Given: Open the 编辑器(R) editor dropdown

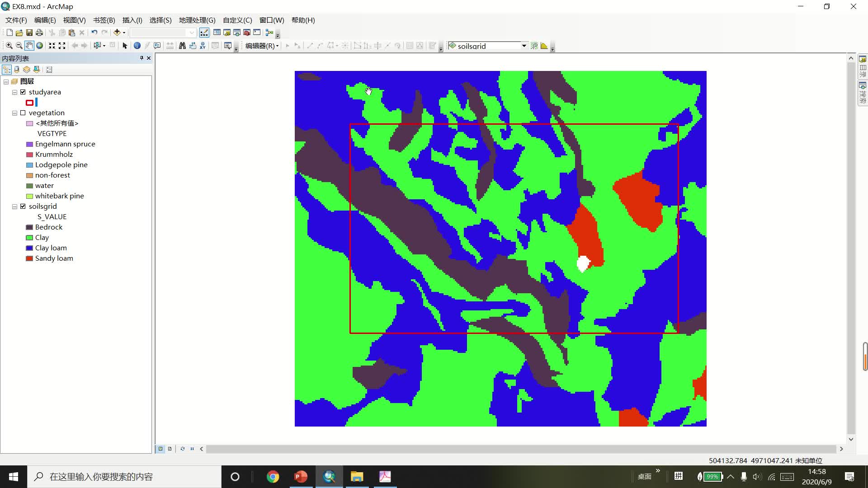Looking at the screenshot, I should tap(262, 46).
